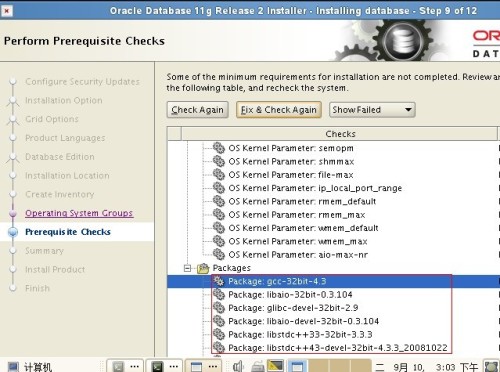Select Package: glibc-devel-32bit-2.9 row
Viewport: 500px width, 372px height.
[x=293, y=308]
